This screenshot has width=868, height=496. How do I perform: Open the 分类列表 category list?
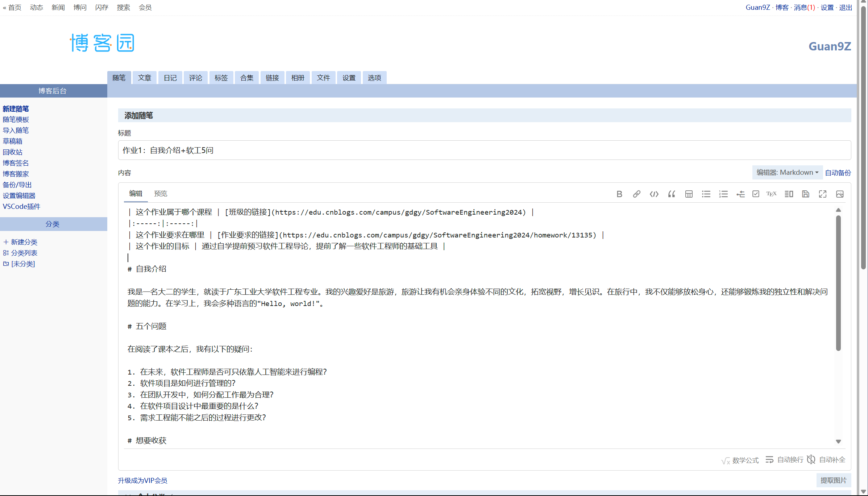click(x=21, y=253)
